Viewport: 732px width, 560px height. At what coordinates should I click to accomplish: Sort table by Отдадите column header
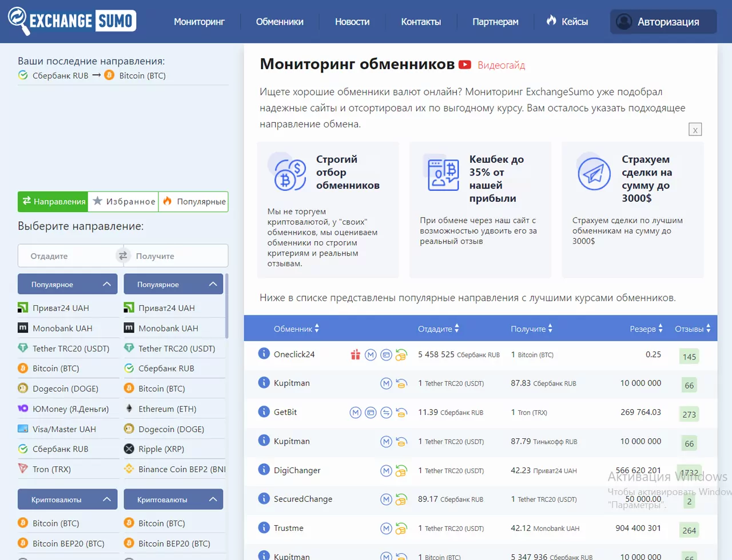tap(439, 329)
